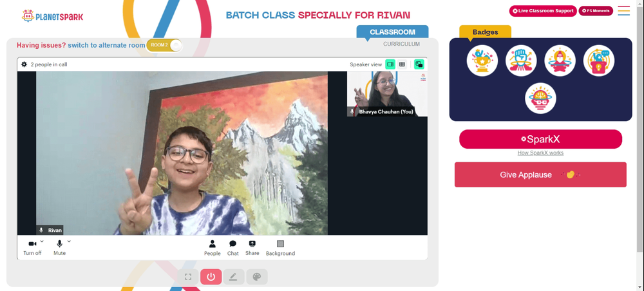Award the brain lightbulb badge
The image size is (644, 291).
[540, 99]
